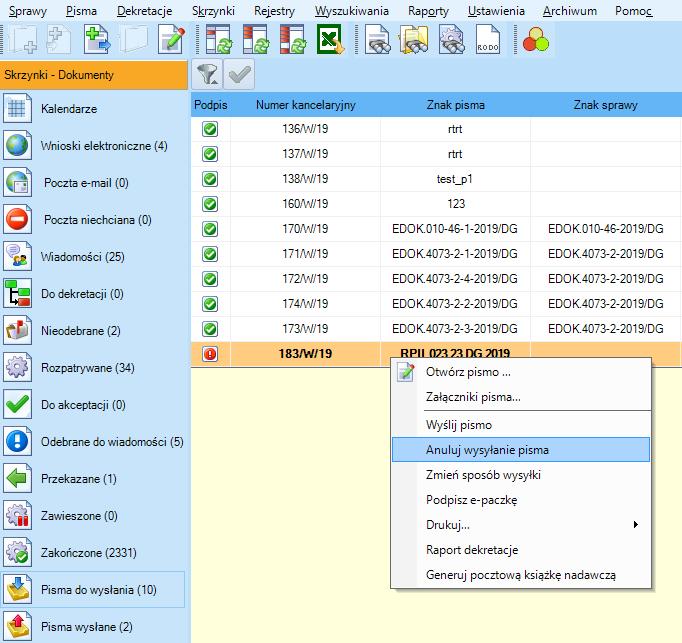Select row with number 170/W/19

pos(436,229)
